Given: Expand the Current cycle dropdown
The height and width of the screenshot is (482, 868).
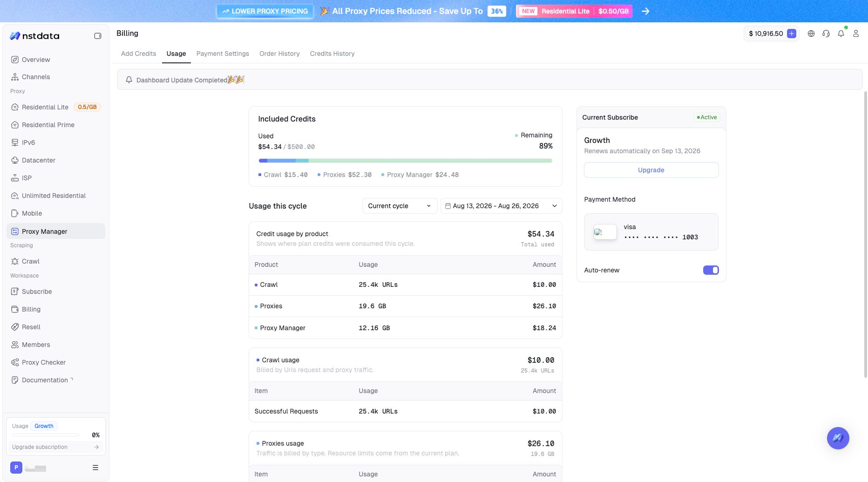Looking at the screenshot, I should point(400,206).
